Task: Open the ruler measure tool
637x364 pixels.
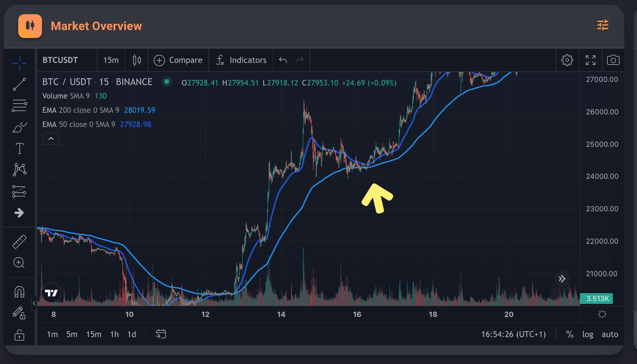Action: click(x=19, y=241)
